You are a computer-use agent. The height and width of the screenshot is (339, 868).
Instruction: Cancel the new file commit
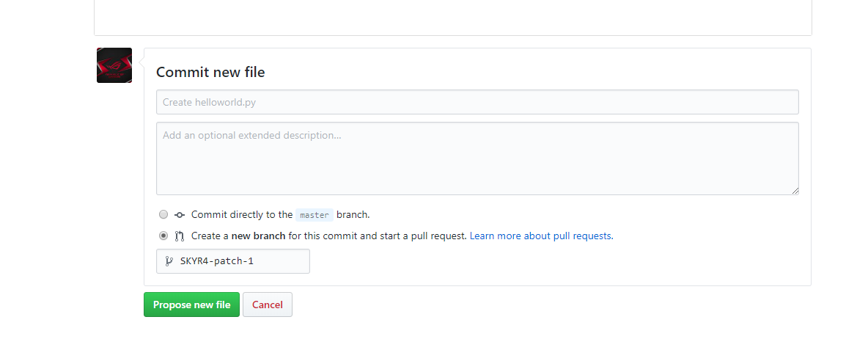(x=268, y=305)
